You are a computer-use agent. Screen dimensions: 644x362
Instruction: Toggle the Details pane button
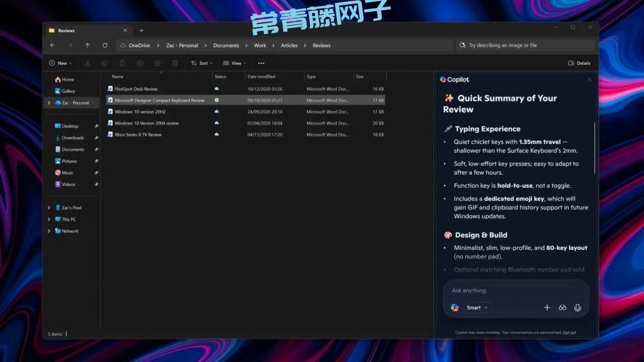click(579, 63)
